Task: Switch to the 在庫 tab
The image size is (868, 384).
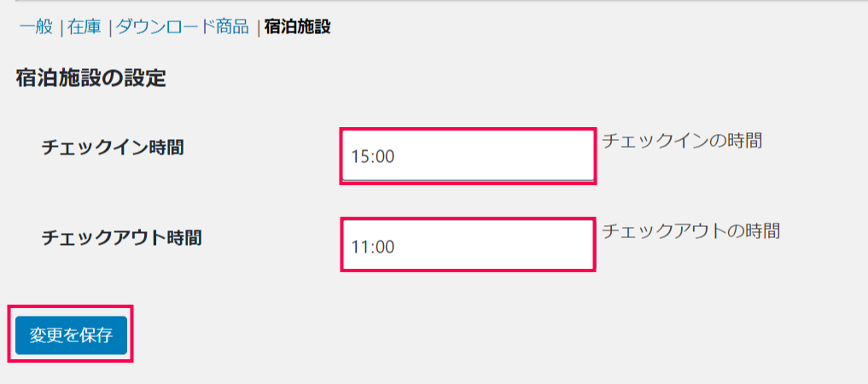Action: pyautogui.click(x=85, y=26)
